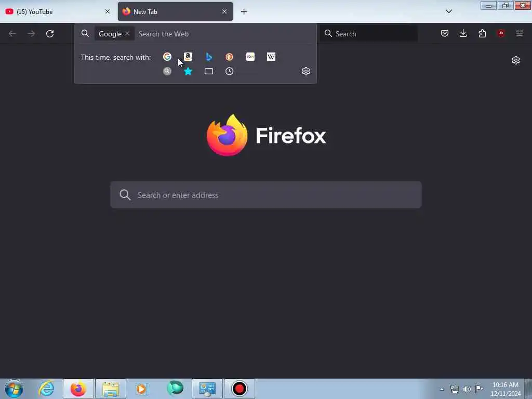Viewport: 532px width, 399px height.
Task: Search this time with Google
Action: 167,57
